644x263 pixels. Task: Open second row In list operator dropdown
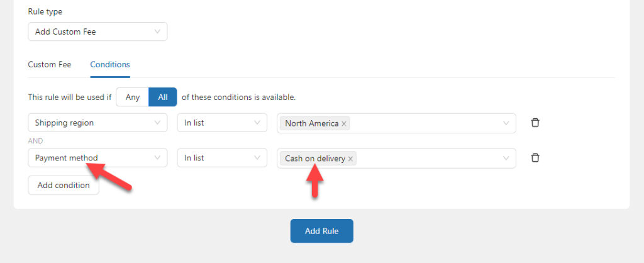pyautogui.click(x=222, y=158)
